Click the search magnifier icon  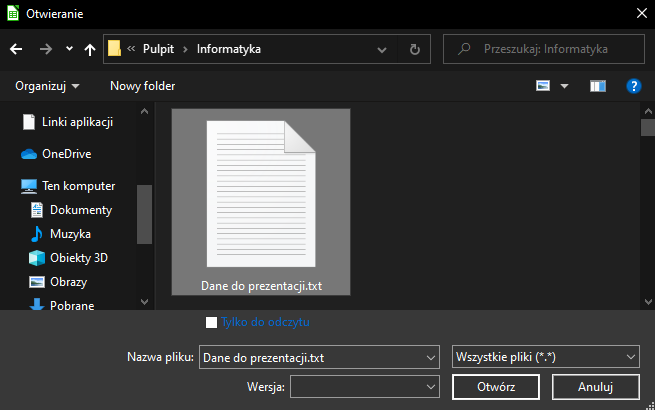click(464, 49)
